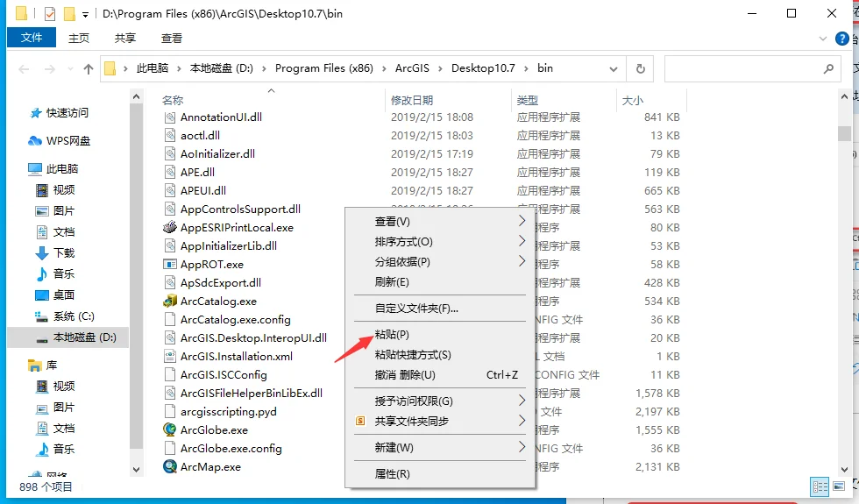Click the 音乐 icon under 此电脑
The height and width of the screenshot is (504, 859).
[x=42, y=273]
